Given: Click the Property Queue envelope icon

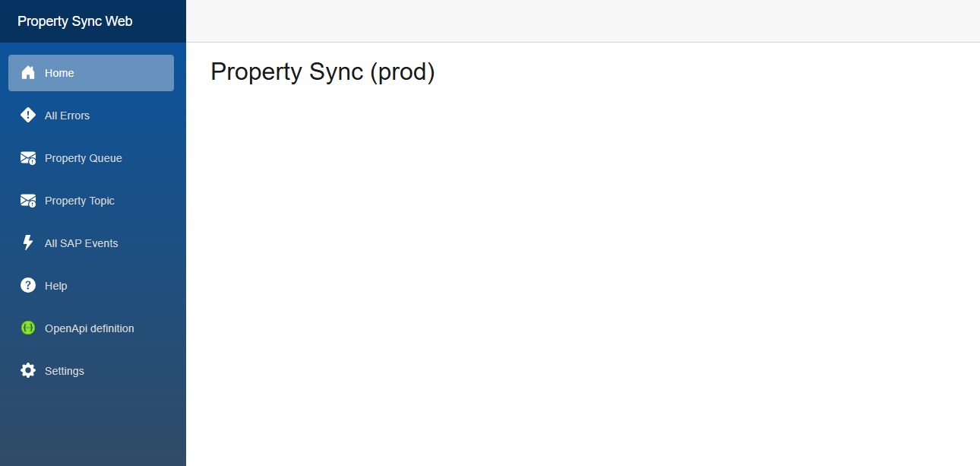Looking at the screenshot, I should [28, 158].
